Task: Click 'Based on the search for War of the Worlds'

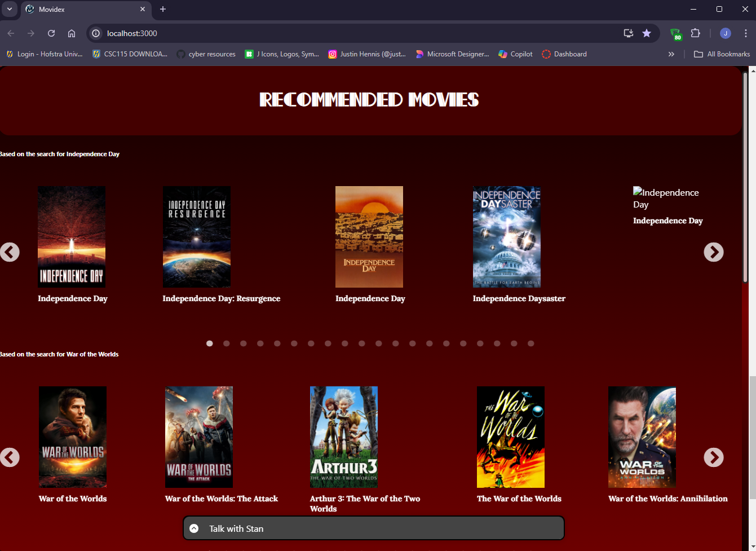Action: point(59,354)
